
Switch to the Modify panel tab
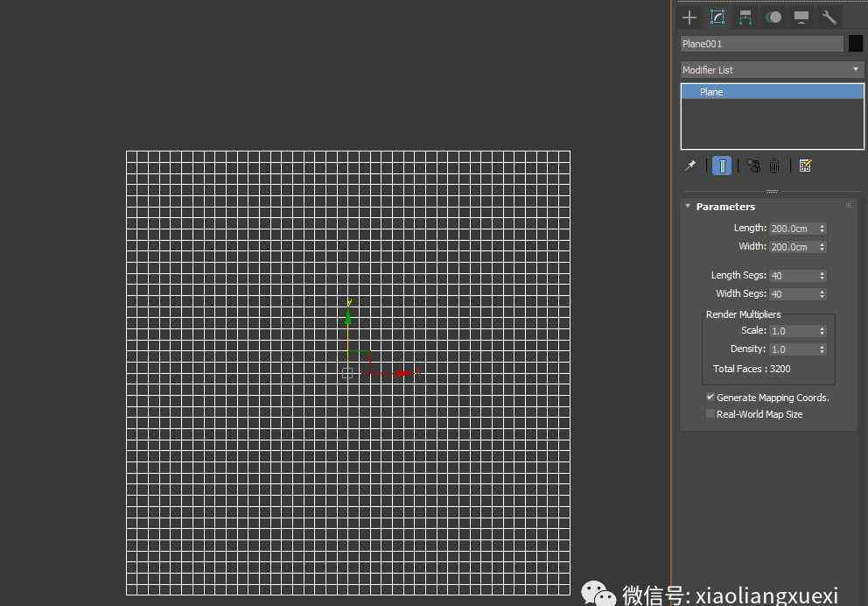coord(717,18)
